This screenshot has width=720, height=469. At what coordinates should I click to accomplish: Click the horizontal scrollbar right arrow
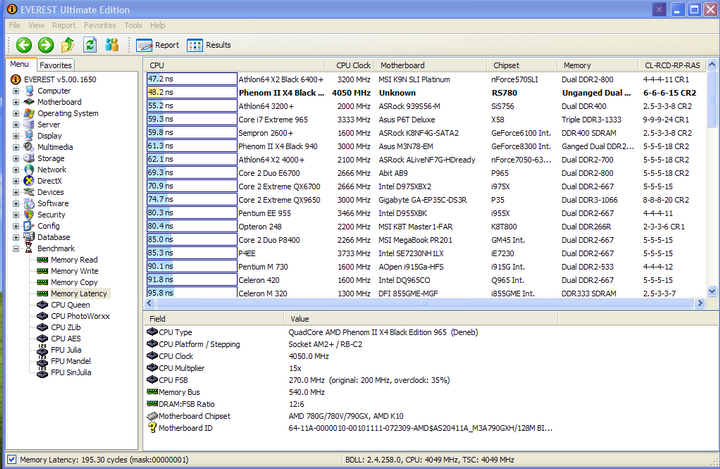click(700, 303)
